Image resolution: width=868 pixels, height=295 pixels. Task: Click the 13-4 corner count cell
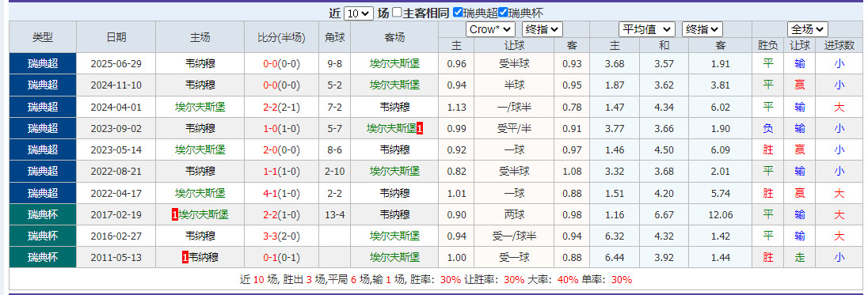click(334, 215)
